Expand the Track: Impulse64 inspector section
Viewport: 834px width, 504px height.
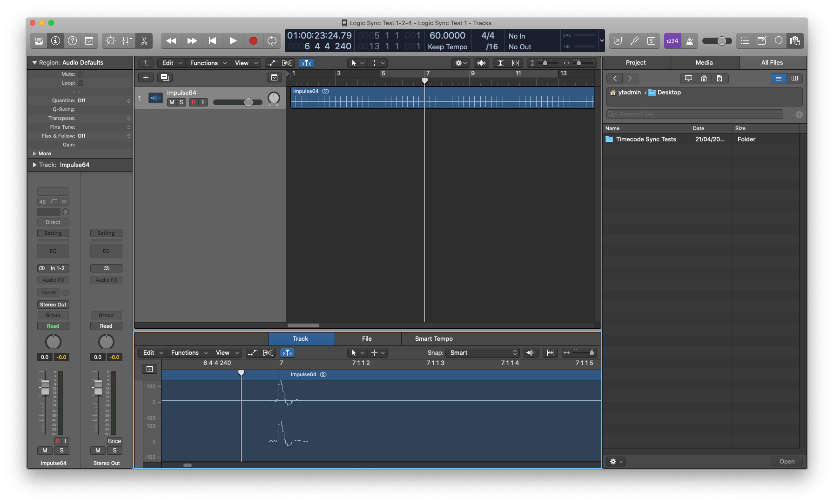click(x=35, y=165)
